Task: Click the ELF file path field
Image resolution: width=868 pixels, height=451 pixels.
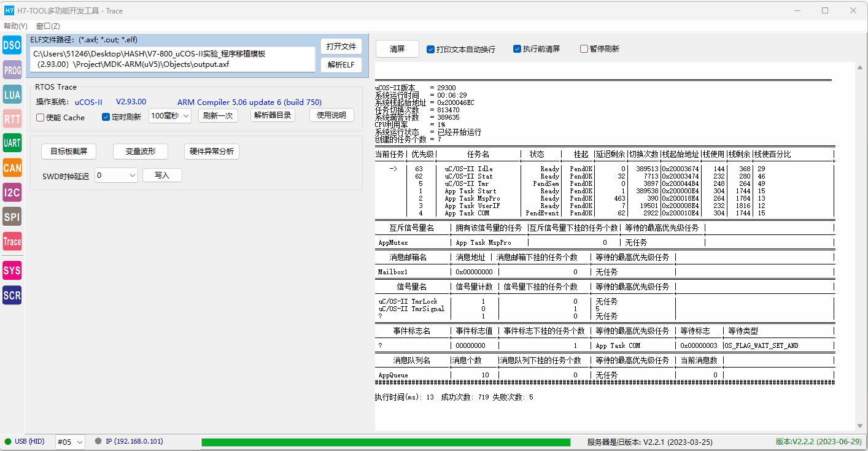Action: pos(172,60)
